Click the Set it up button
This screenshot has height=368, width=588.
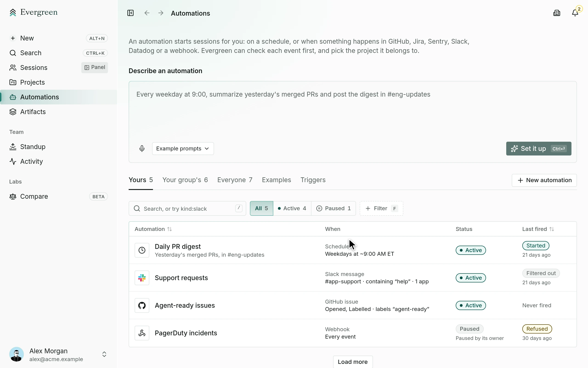coord(539,149)
